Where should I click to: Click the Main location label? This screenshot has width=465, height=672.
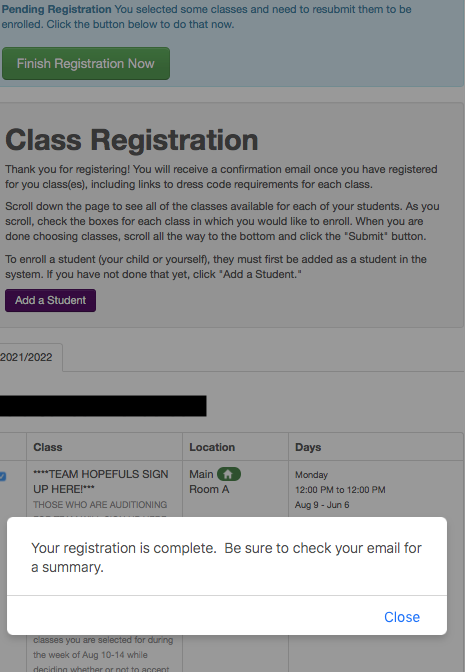click(201, 474)
